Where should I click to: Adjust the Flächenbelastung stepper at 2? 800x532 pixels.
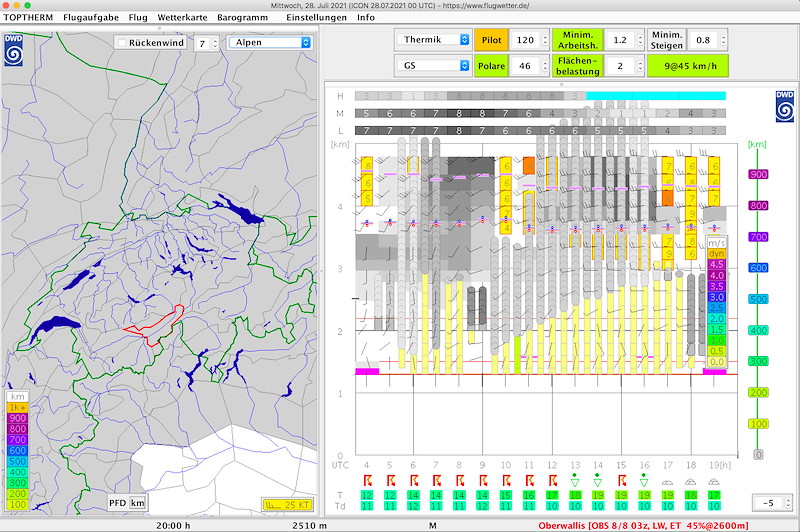click(x=640, y=66)
